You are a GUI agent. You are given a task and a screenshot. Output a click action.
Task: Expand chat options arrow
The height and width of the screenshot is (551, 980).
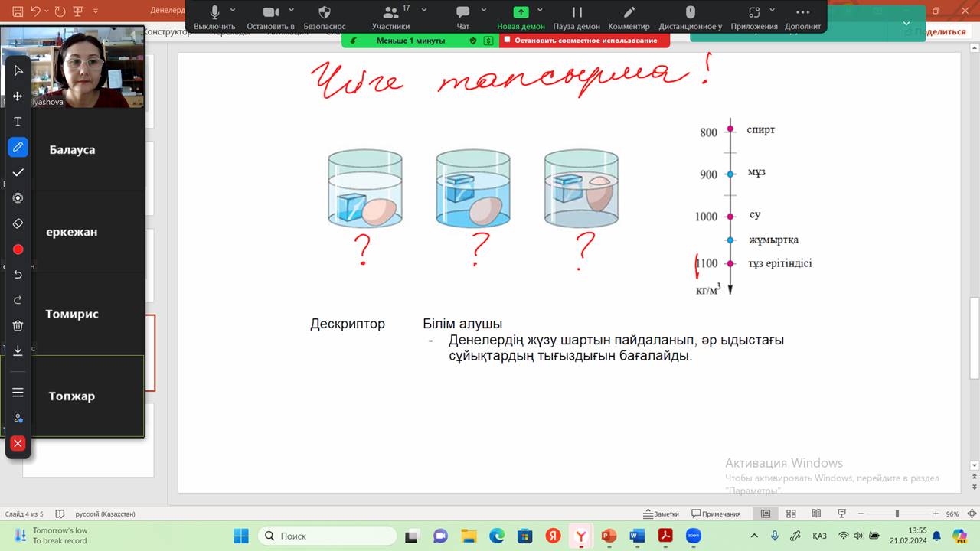485,11
